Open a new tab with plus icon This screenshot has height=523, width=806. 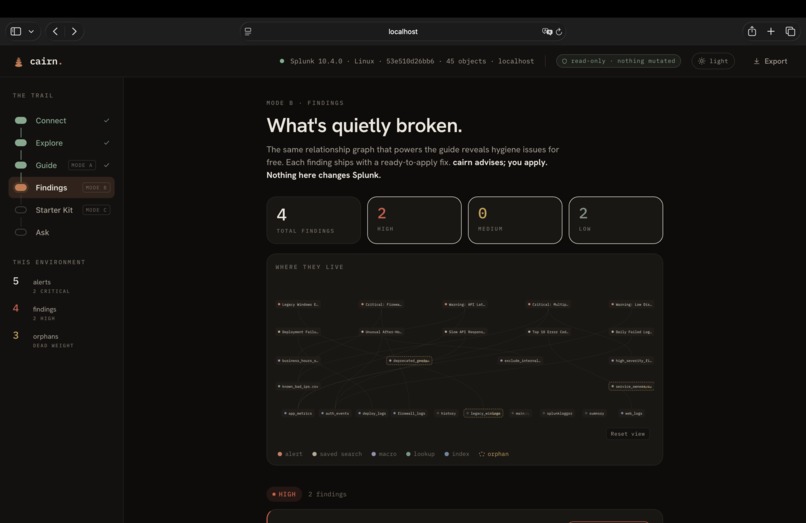(771, 31)
